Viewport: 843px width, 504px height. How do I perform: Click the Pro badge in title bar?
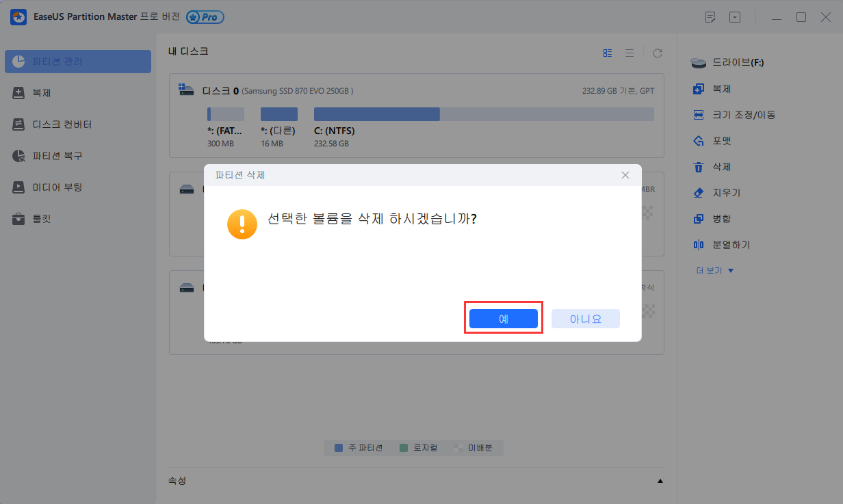(205, 17)
